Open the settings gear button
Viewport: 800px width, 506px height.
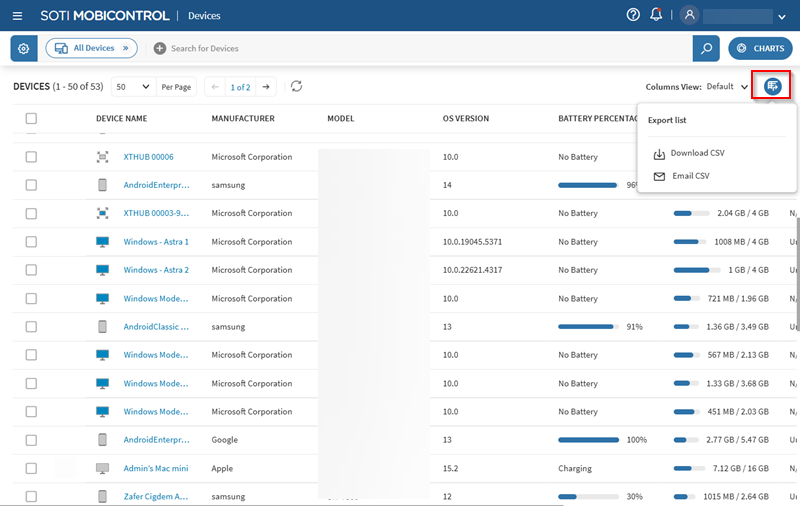pos(24,48)
